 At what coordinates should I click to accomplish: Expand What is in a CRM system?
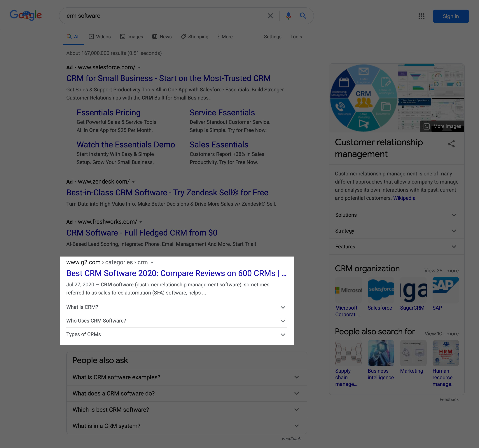coord(186,426)
